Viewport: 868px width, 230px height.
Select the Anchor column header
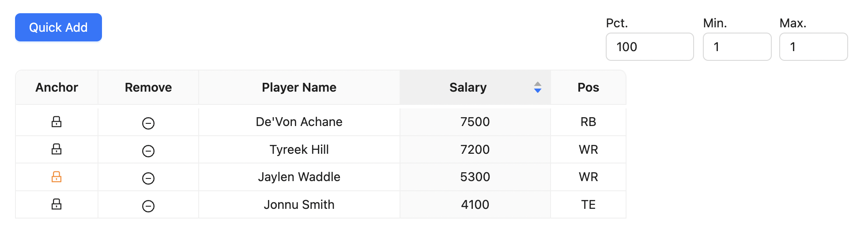(x=57, y=87)
